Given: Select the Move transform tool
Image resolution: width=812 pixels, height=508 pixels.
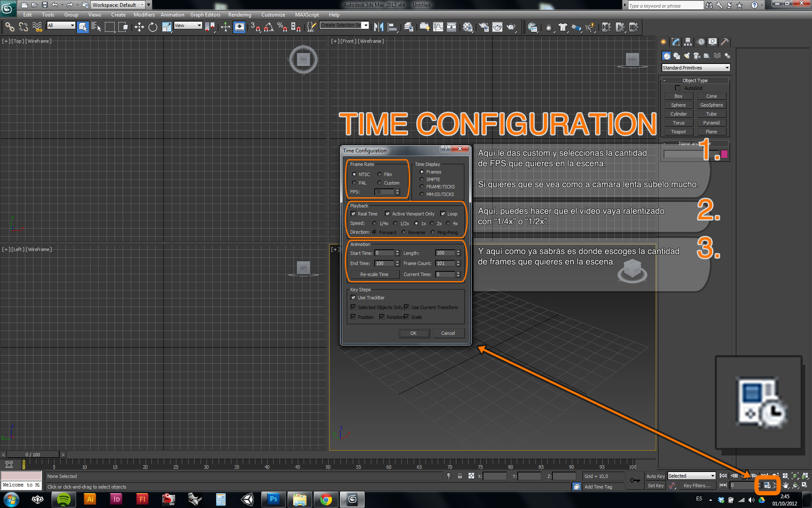Looking at the screenshot, I should click(x=139, y=28).
